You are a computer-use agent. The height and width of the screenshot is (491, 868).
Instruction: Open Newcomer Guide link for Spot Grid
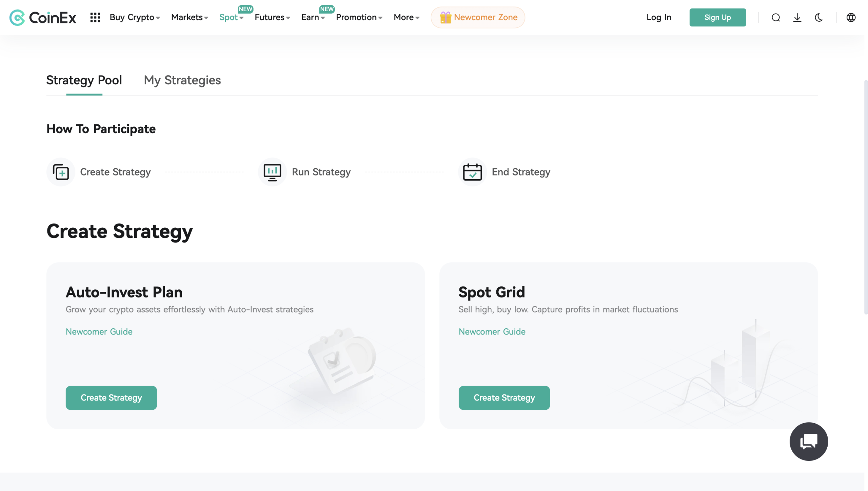click(x=492, y=332)
